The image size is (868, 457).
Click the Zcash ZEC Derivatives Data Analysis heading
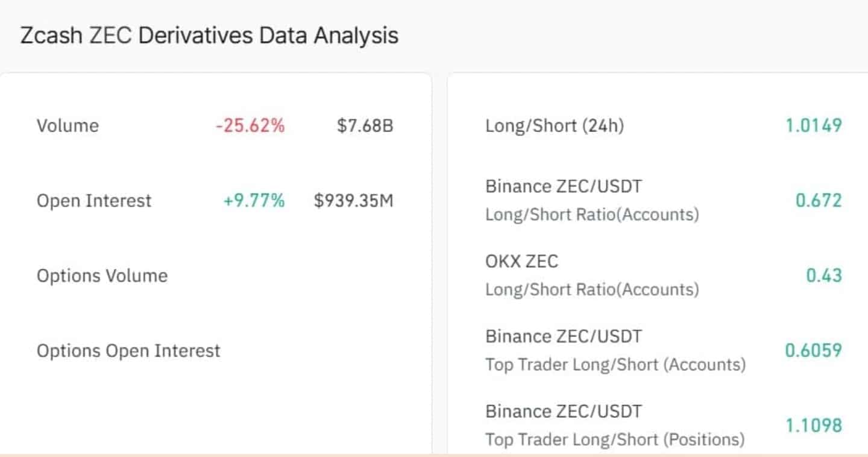209,36
